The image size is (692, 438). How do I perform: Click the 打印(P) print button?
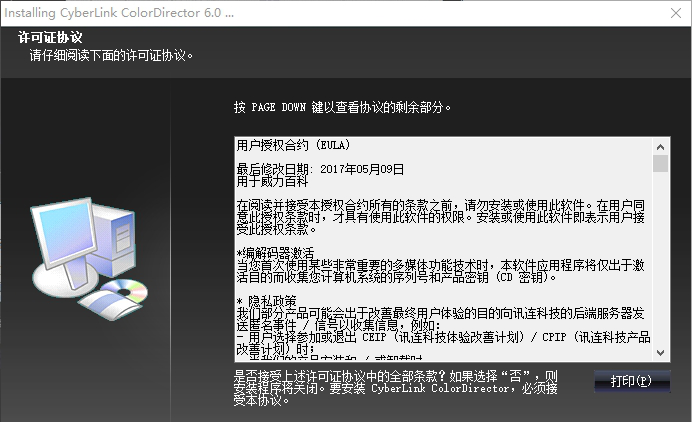(x=632, y=381)
